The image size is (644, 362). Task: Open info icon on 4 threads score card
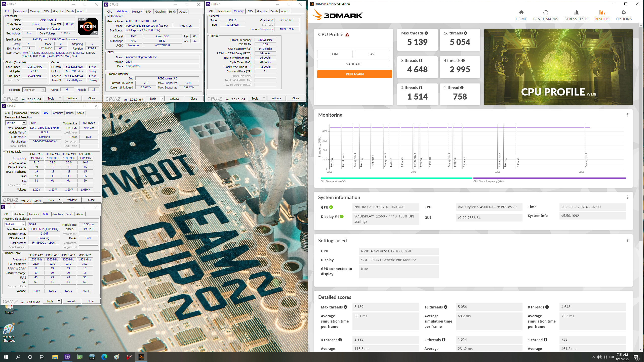(463, 61)
